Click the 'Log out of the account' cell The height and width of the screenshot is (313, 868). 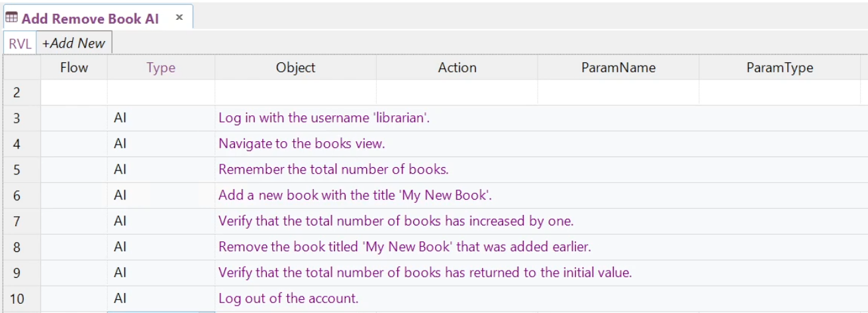[x=288, y=298]
